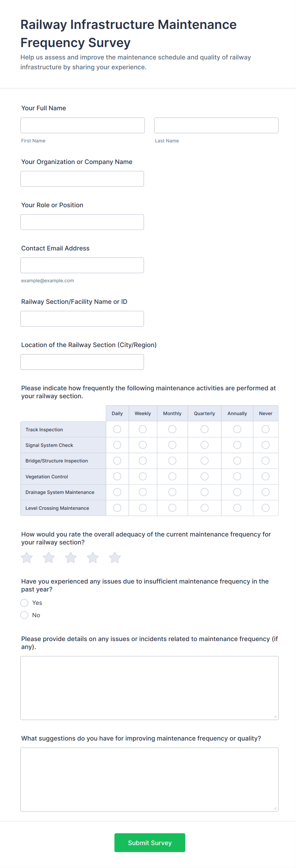Select Yes for experienced maintenance issues
This screenshot has height=868, width=296.
(x=24, y=603)
